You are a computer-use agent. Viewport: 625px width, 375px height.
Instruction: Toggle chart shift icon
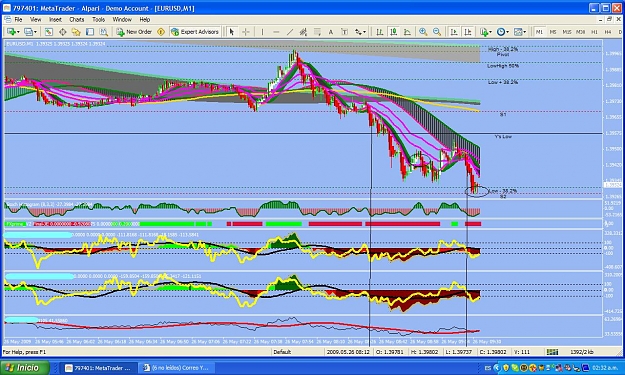click(468, 32)
